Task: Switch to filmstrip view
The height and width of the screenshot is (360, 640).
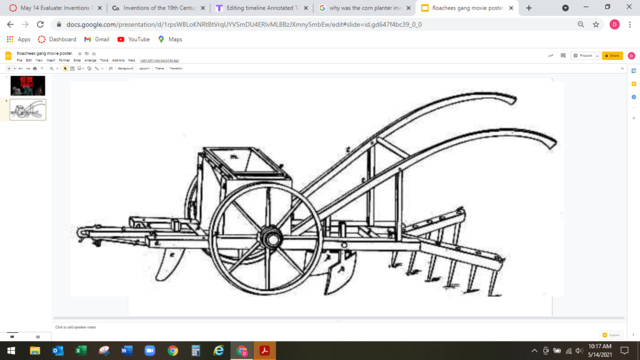Action: point(12,337)
